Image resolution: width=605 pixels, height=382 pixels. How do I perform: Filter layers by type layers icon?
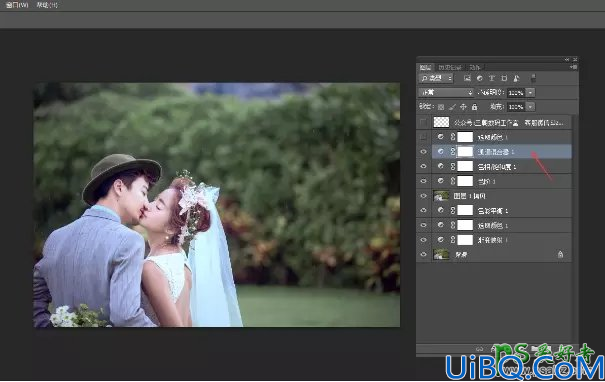point(492,78)
